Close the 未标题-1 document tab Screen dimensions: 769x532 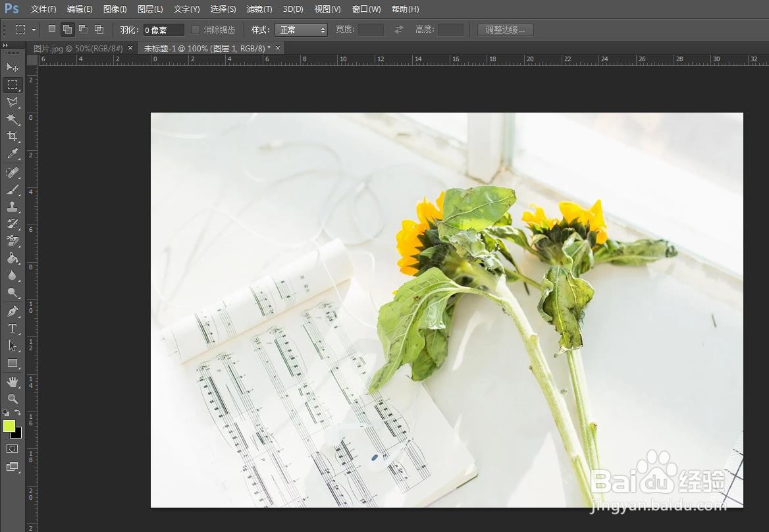pyautogui.click(x=278, y=47)
